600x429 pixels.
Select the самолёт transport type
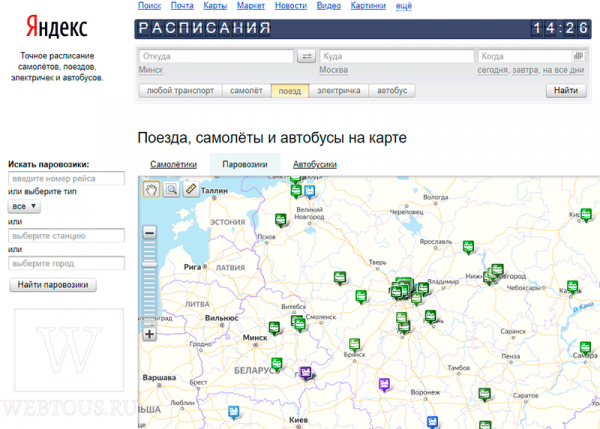coord(246,91)
